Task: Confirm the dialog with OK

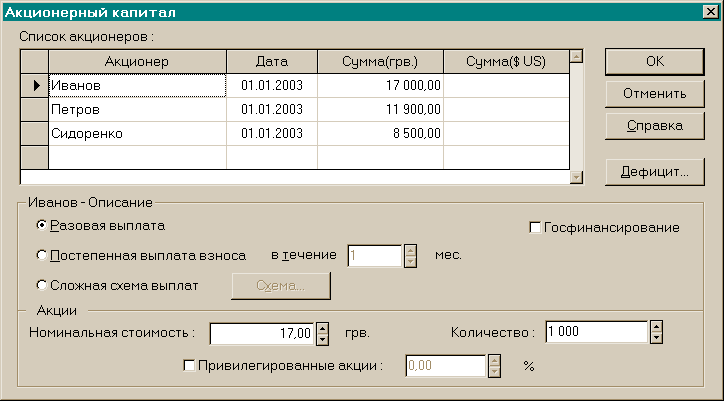Action: [655, 61]
